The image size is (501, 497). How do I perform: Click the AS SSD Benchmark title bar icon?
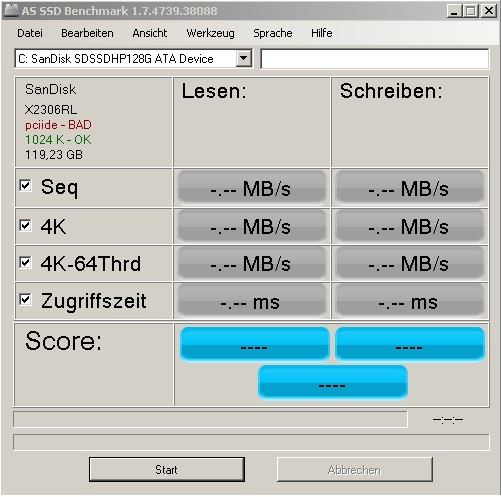[10, 10]
